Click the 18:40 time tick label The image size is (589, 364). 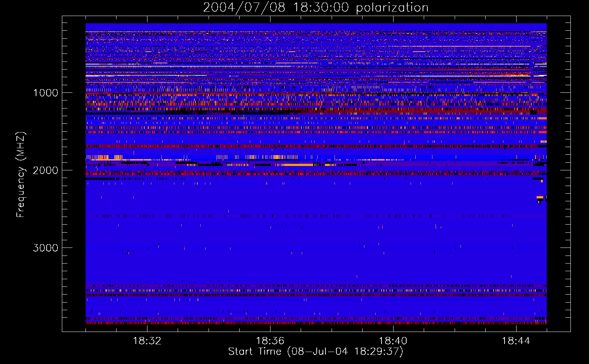click(x=393, y=341)
